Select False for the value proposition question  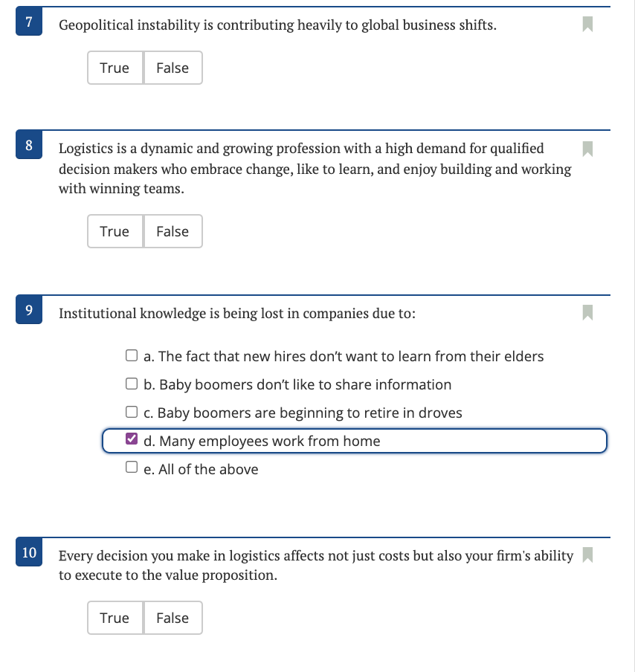pyautogui.click(x=173, y=618)
